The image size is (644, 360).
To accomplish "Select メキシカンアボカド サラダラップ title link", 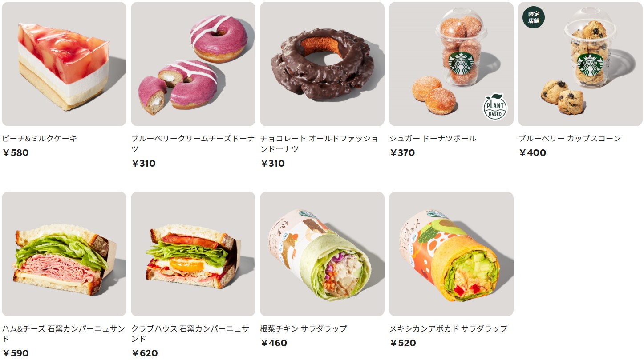I will pos(449,329).
